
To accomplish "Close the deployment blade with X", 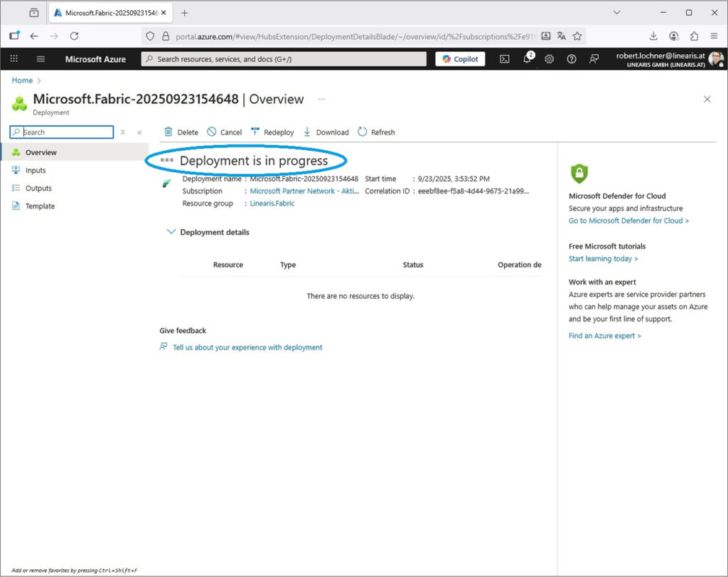I will coord(707,99).
